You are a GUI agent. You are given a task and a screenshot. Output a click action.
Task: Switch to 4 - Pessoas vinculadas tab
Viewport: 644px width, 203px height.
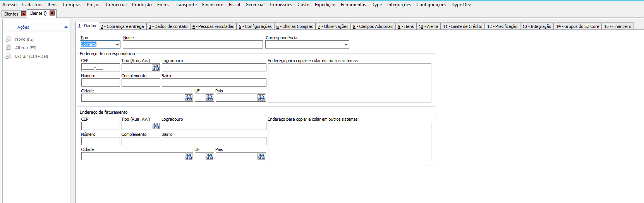[213, 26]
